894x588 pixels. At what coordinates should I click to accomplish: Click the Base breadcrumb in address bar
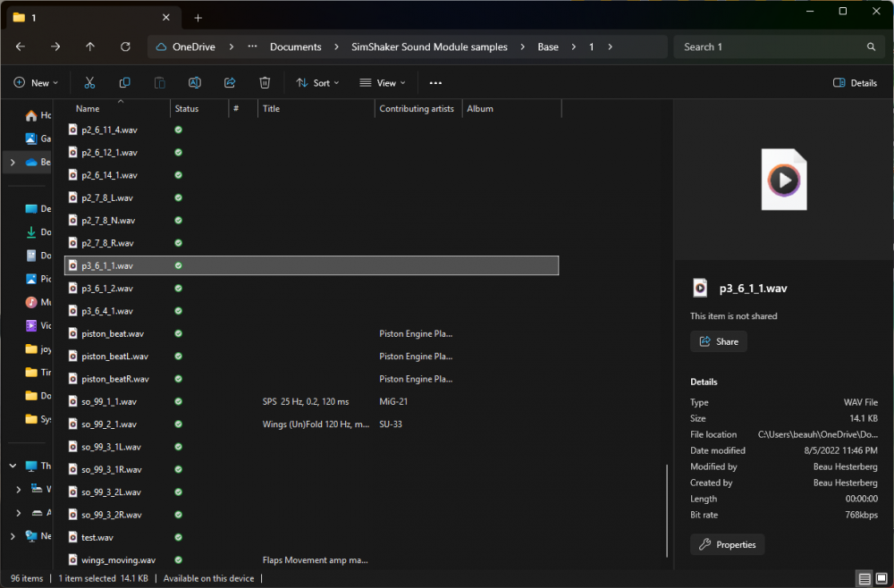pos(548,46)
